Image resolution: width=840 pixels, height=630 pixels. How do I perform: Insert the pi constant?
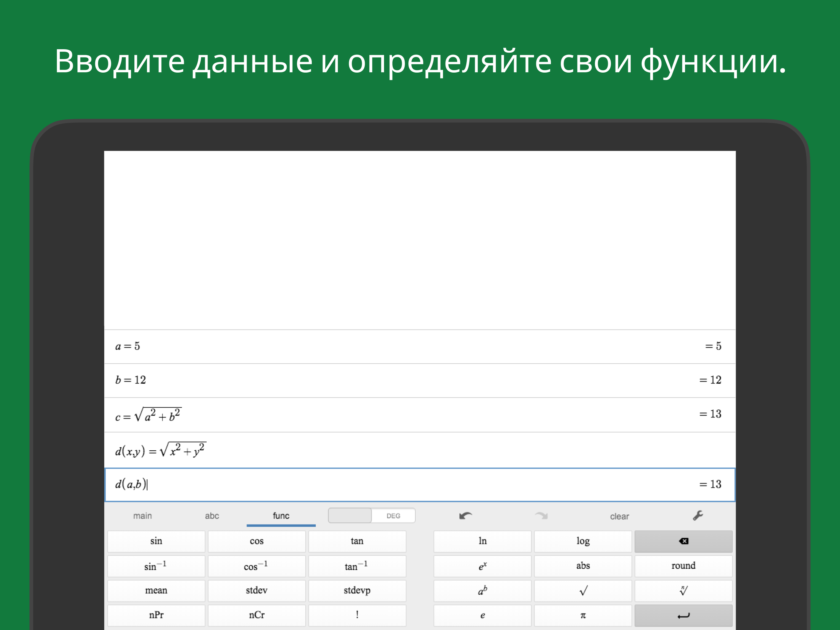point(583,615)
